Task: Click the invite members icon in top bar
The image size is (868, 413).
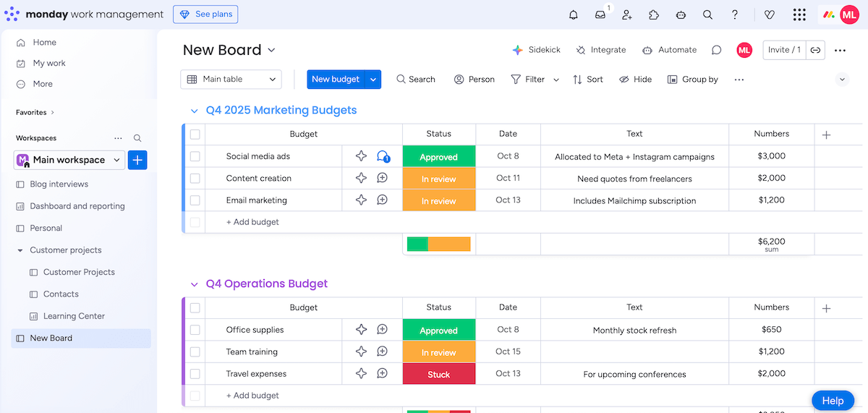Action: coord(627,14)
